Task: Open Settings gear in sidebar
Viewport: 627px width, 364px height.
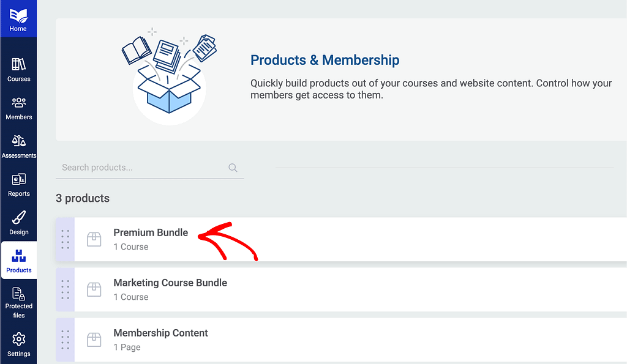Action: click(18, 344)
